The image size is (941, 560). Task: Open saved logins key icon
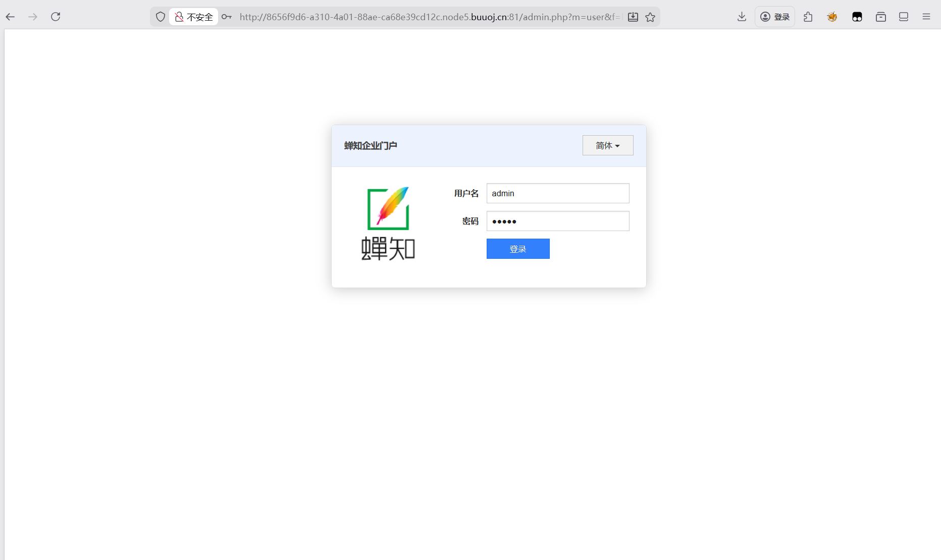(227, 17)
